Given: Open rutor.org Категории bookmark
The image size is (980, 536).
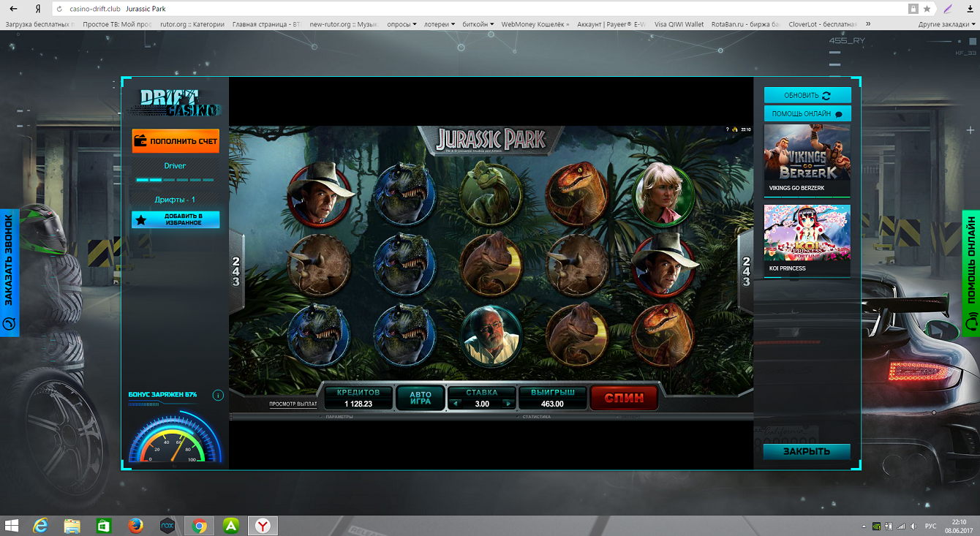Looking at the screenshot, I should click(x=192, y=24).
